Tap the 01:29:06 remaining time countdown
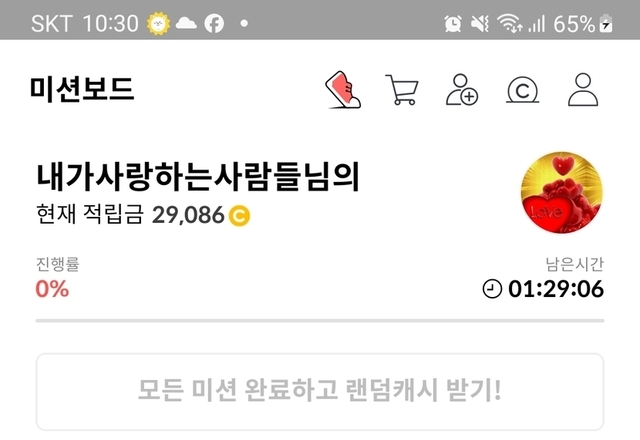Screen dimensions: 640x440 click(x=556, y=289)
